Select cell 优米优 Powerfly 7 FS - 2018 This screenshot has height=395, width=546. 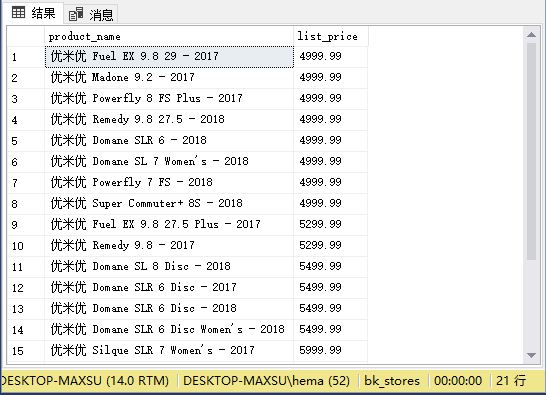(x=169, y=183)
